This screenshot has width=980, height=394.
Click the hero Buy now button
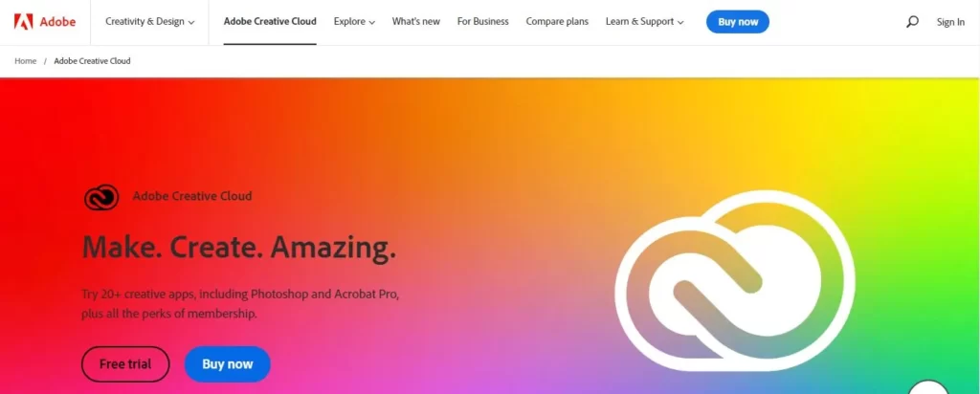tap(228, 364)
